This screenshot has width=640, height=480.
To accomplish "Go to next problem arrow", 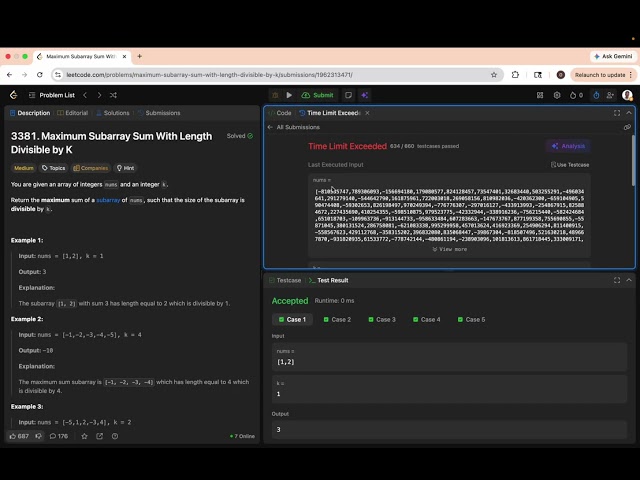I will pos(99,95).
